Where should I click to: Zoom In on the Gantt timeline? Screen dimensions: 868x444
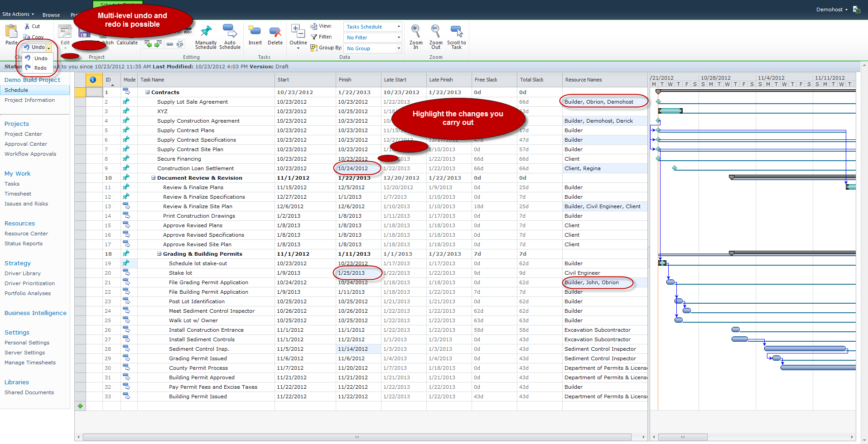point(415,37)
